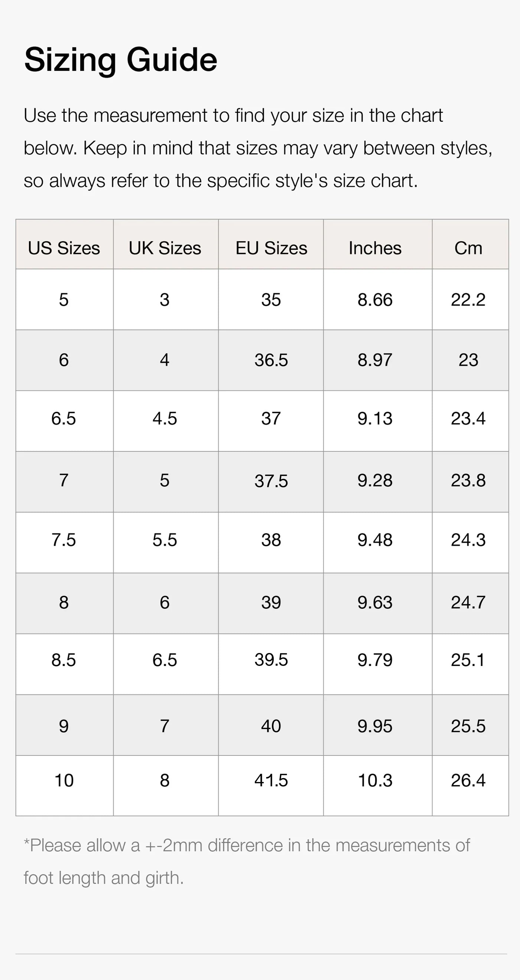Image resolution: width=520 pixels, height=980 pixels.
Task: Click the 9.63 inches cell
Action: coord(375,602)
